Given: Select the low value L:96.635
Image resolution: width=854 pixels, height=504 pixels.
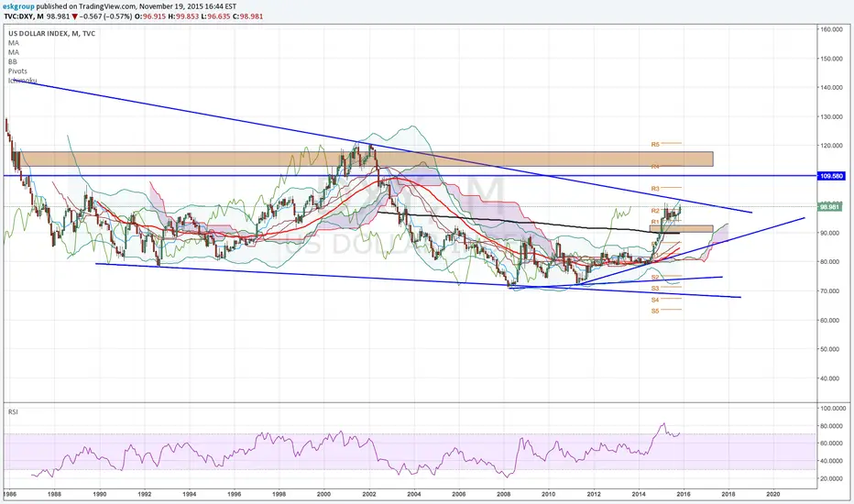Looking at the screenshot, I should pyautogui.click(x=215, y=16).
